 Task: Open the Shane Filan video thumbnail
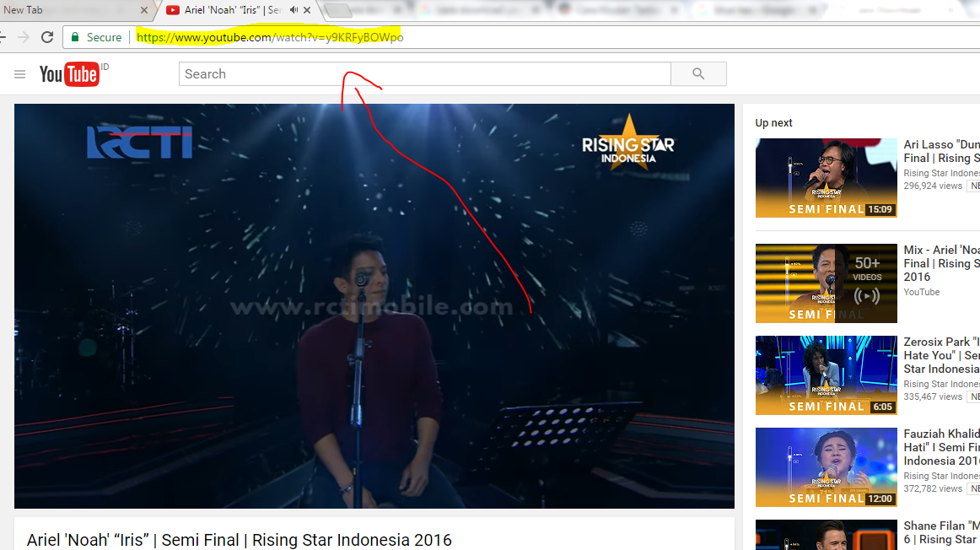tap(827, 535)
